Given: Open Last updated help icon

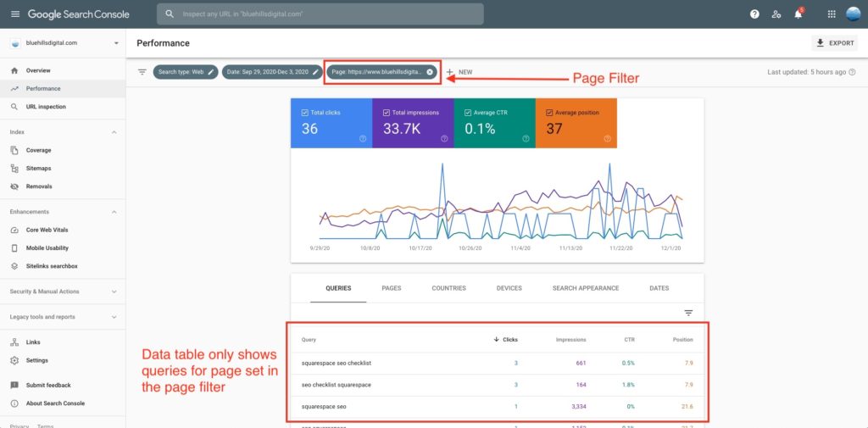Looking at the screenshot, I should point(852,72).
